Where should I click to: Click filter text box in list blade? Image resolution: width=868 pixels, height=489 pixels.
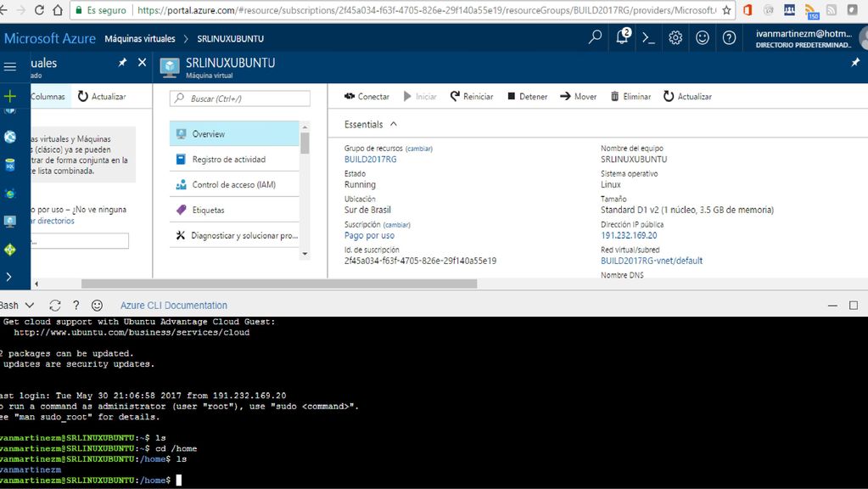[80, 241]
